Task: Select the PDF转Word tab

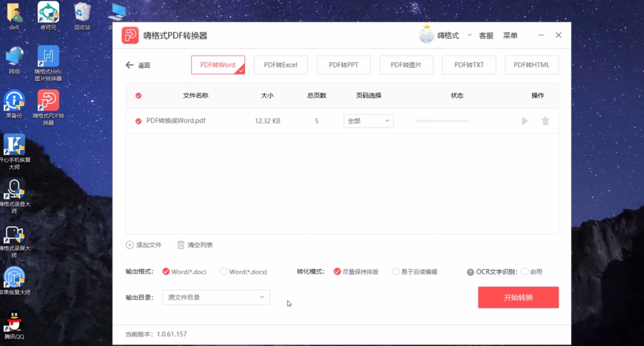Action: point(218,65)
